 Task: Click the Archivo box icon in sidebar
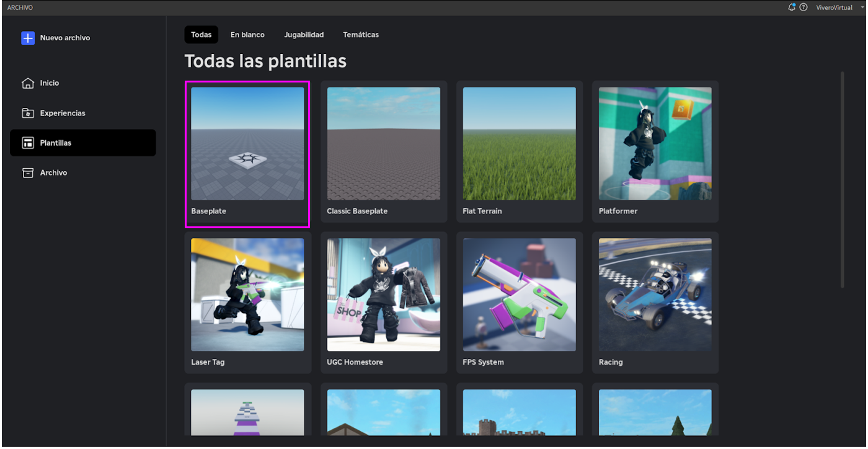click(x=28, y=173)
